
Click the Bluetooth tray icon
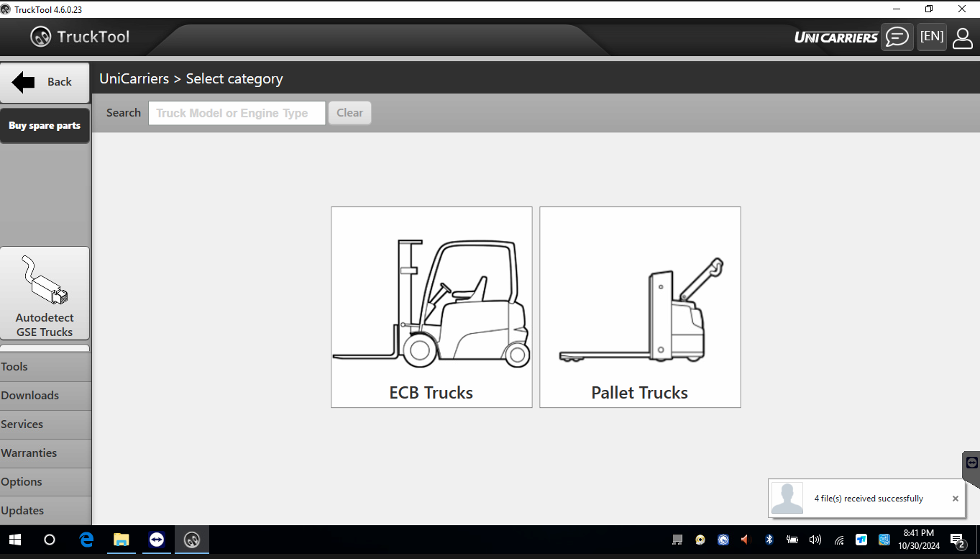(x=769, y=540)
